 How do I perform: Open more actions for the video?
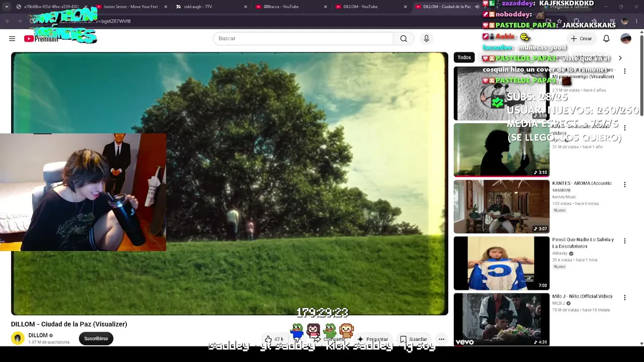(x=441, y=339)
